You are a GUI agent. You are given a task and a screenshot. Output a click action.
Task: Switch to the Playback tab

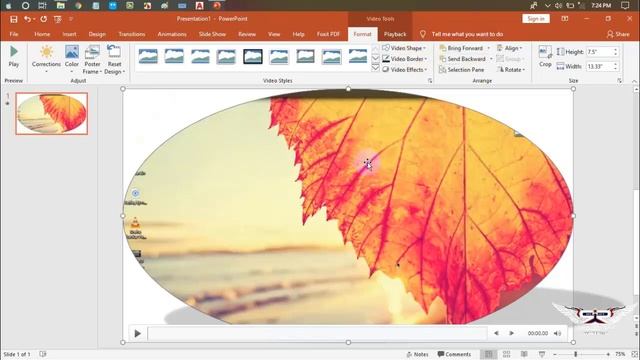coord(395,34)
